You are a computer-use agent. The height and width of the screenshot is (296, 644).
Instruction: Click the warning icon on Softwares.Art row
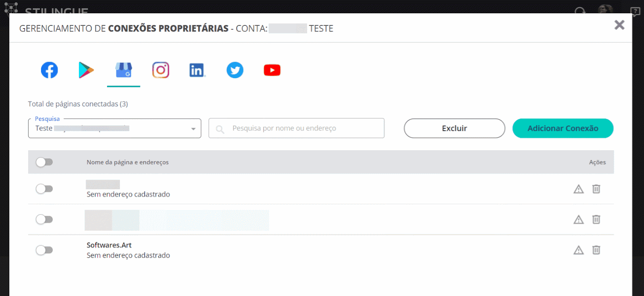coord(578,250)
